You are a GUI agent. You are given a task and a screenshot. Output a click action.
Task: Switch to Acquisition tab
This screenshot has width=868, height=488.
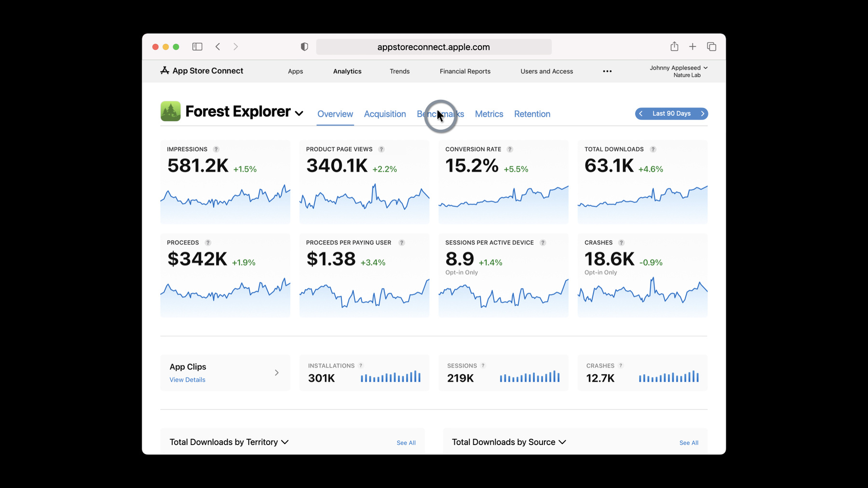coord(385,114)
